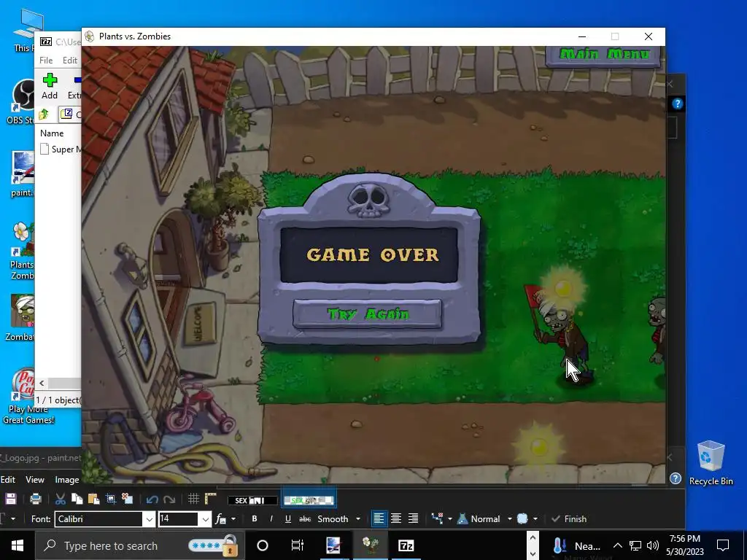Undo the last action in paint.net
The width and height of the screenshot is (747, 560).
pyautogui.click(x=152, y=499)
